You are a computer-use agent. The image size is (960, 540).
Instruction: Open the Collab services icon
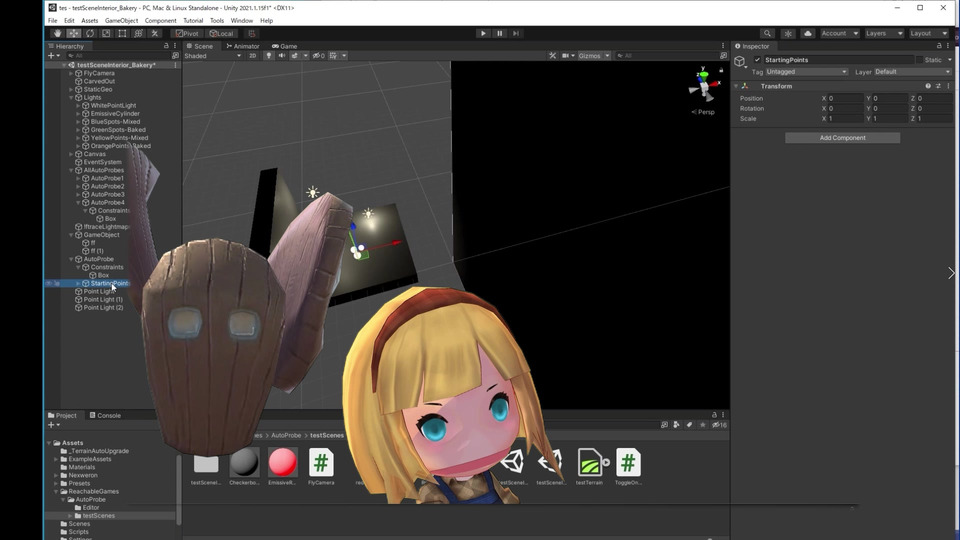pos(788,33)
